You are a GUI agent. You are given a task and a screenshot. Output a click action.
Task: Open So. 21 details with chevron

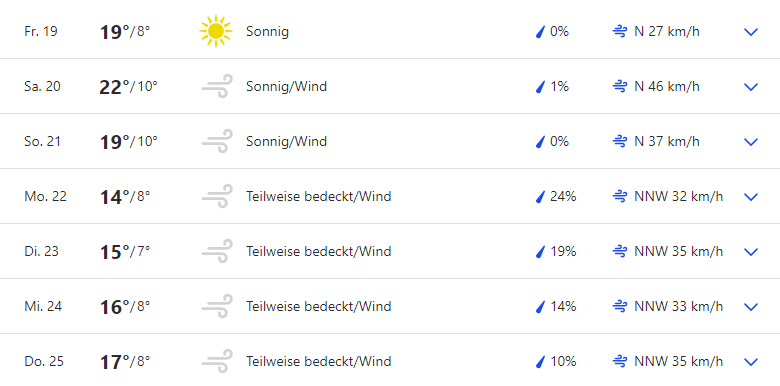750,142
